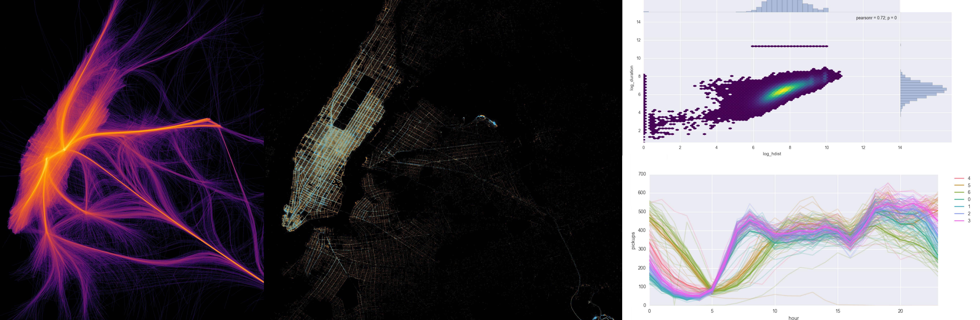Click the horizontal outlier line near log_duration 11

pyautogui.click(x=789, y=46)
